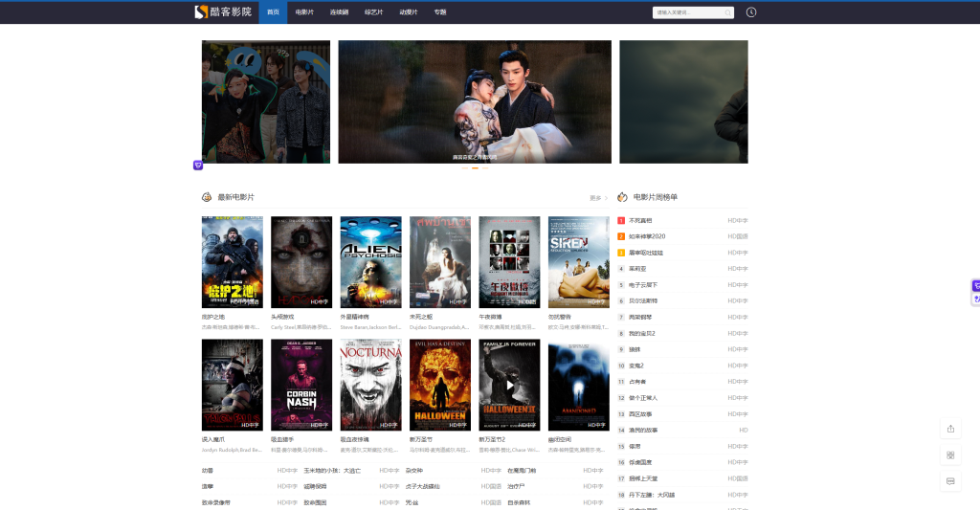Image resolution: width=980 pixels, height=510 pixels.
Task: Open watch history clock icon
Action: (751, 12)
